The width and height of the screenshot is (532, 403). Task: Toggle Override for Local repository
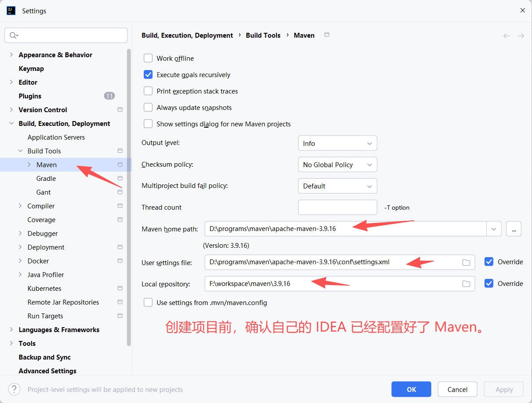(489, 283)
